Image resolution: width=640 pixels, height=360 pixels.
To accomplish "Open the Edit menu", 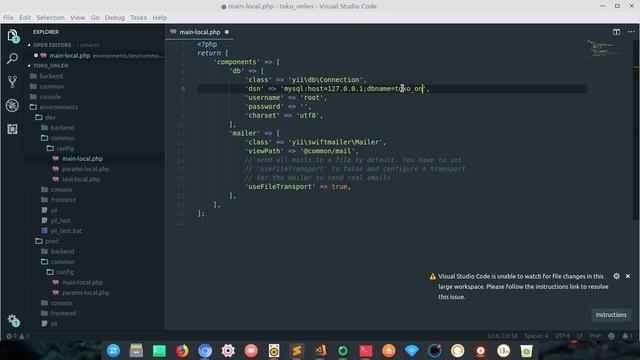I will tap(25, 18).
